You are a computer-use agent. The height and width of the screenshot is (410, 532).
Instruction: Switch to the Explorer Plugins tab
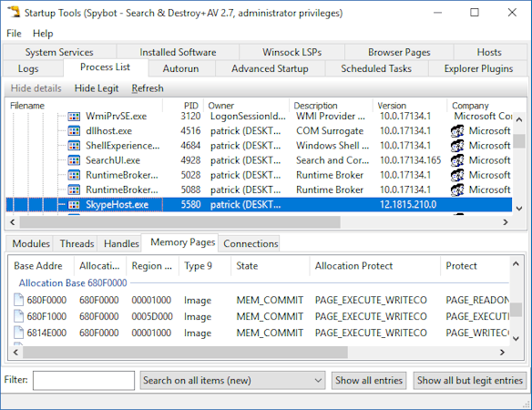point(479,68)
